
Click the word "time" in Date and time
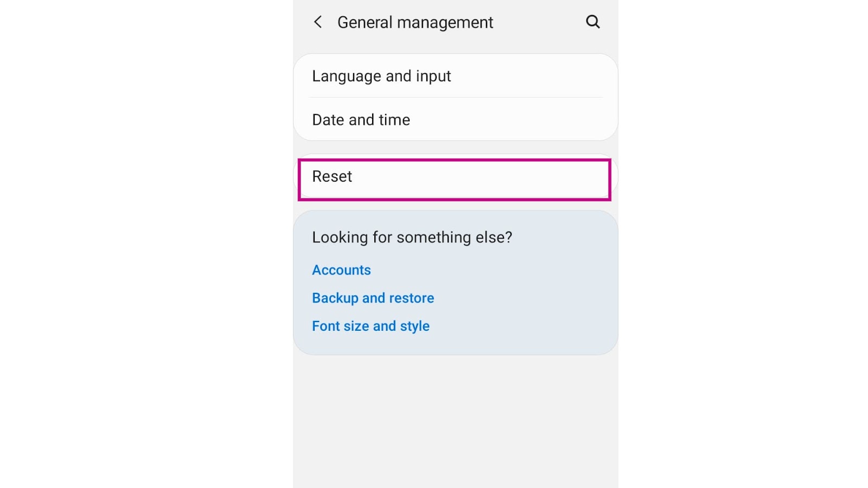tap(394, 120)
